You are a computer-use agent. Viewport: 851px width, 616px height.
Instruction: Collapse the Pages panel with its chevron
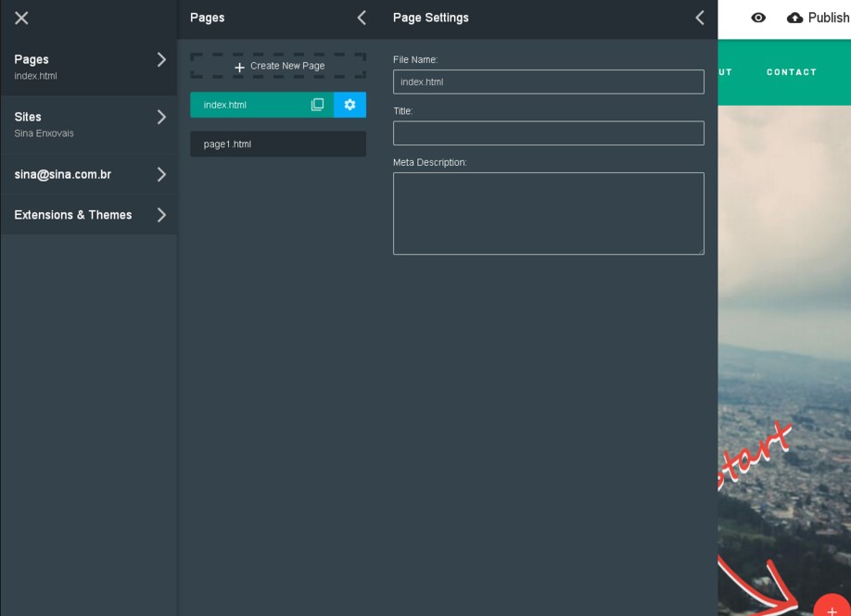pos(362,17)
